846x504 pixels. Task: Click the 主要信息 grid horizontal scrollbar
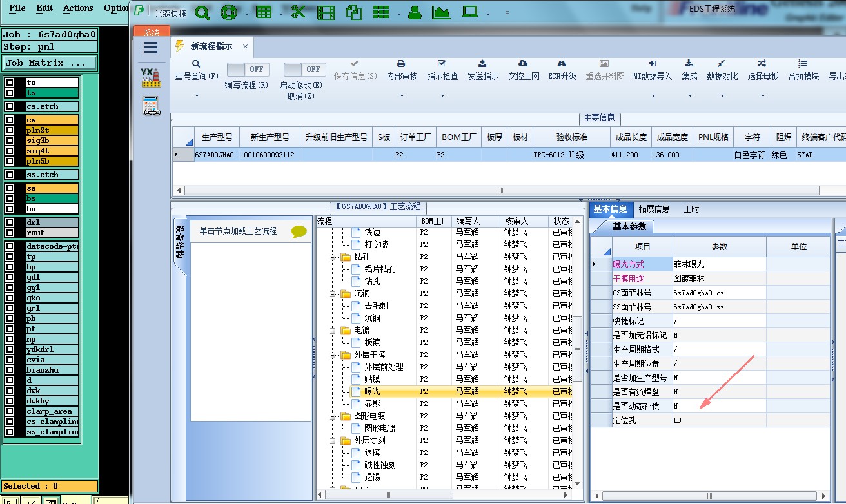[503, 191]
